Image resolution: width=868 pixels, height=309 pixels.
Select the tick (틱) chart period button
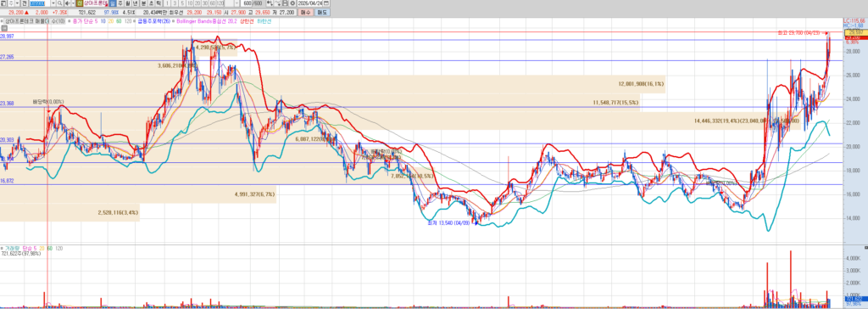tap(159, 3)
